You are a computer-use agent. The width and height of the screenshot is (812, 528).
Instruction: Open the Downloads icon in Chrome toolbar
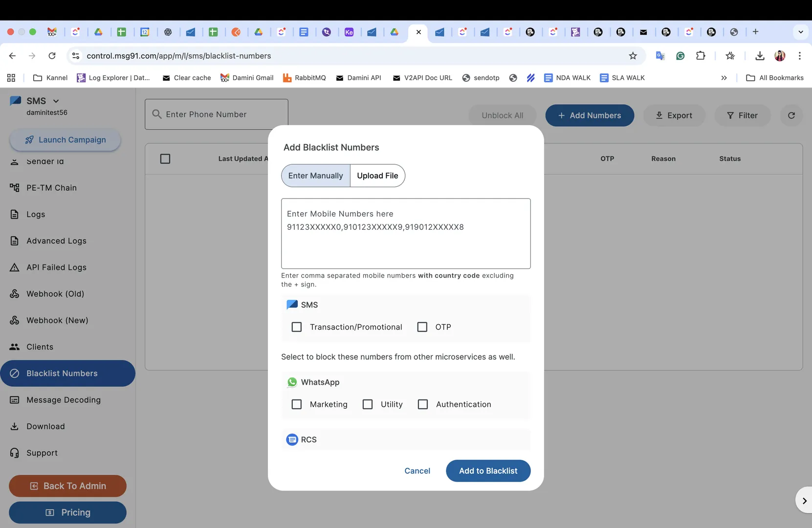pos(760,56)
